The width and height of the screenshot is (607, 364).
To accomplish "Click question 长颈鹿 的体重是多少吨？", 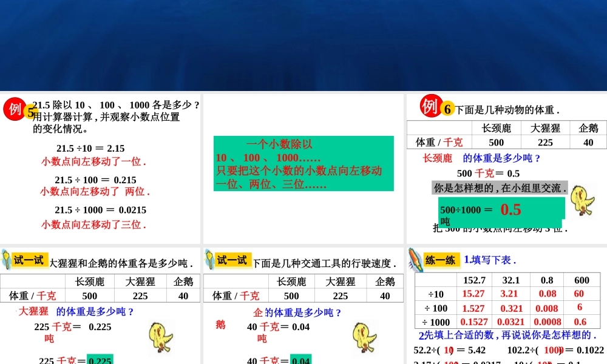I will click(x=481, y=158).
